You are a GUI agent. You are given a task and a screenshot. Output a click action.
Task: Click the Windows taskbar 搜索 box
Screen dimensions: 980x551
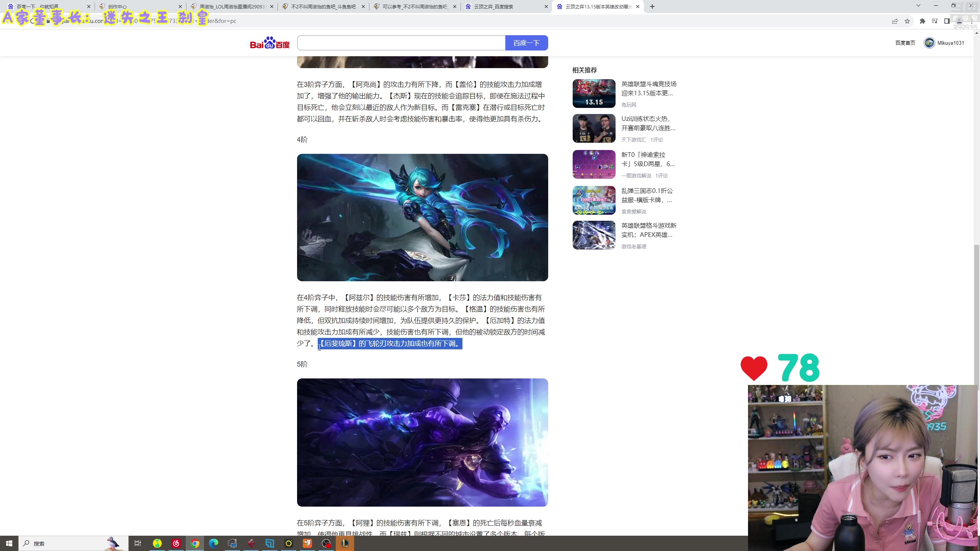[73, 543]
